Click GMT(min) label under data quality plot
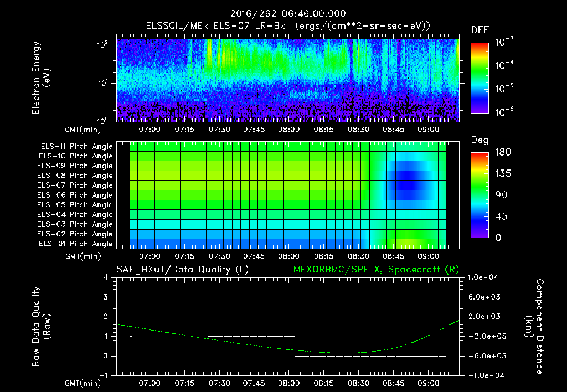567x392 pixels. click(83, 383)
